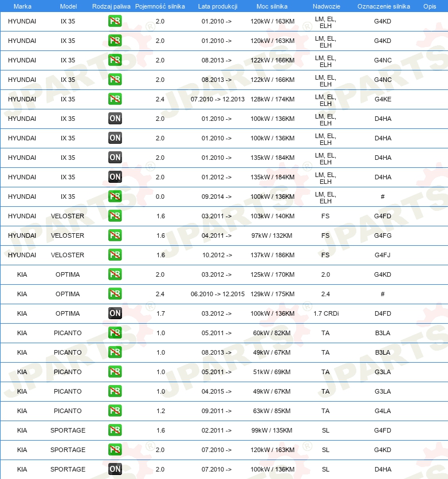This screenshot has width=448, height=479.
Task: Select the D4FD engine code cell
Action: click(383, 313)
